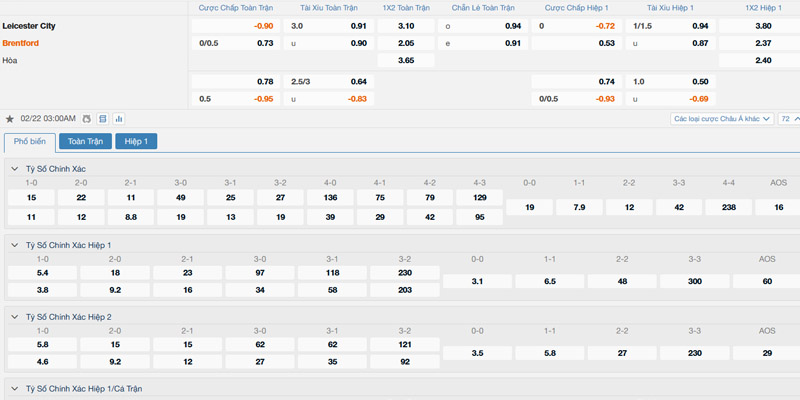Pick second half 3-2 odds 121
This screenshot has height=400, width=800.
click(405, 344)
